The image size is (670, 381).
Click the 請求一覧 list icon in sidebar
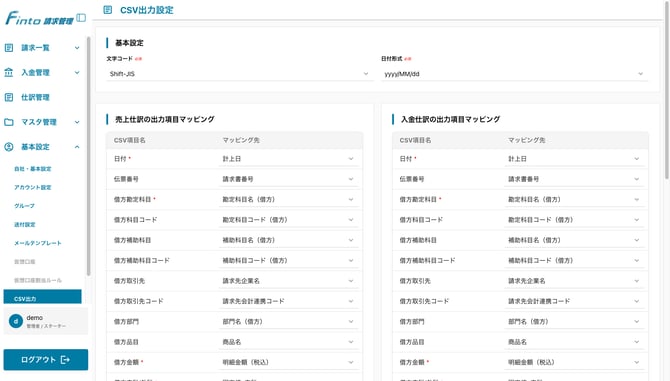click(x=9, y=48)
